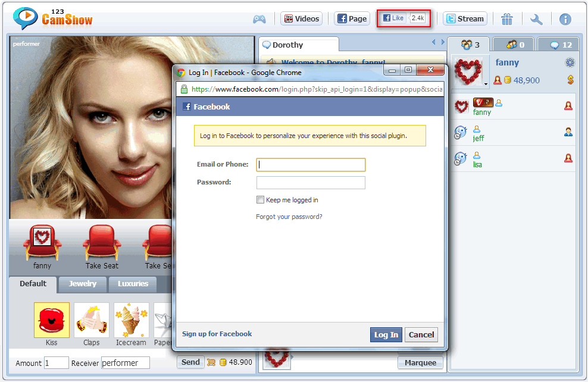The width and height of the screenshot is (588, 382).
Task: Click lisa's gender icon on right
Action: click(x=568, y=158)
